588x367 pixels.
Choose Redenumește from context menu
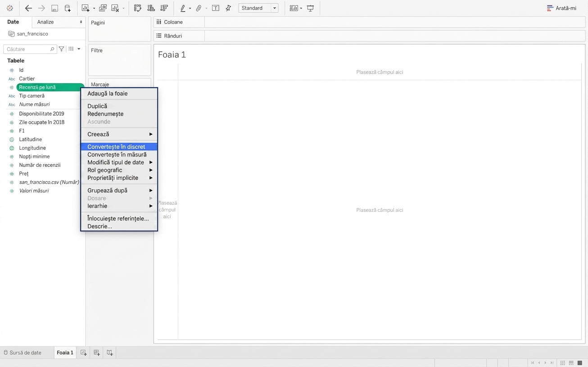(x=119, y=114)
